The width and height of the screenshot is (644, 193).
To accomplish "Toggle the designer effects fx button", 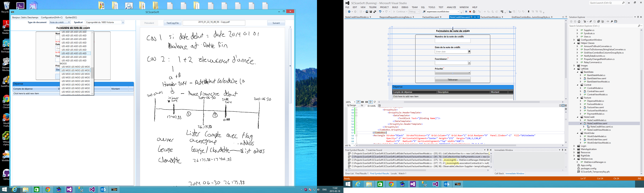I will tap(358, 102).
